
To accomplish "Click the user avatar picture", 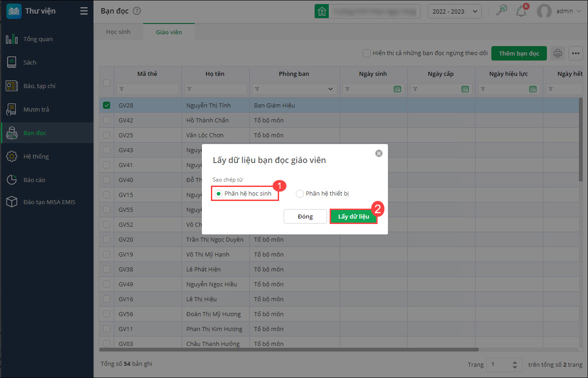I will (x=544, y=11).
